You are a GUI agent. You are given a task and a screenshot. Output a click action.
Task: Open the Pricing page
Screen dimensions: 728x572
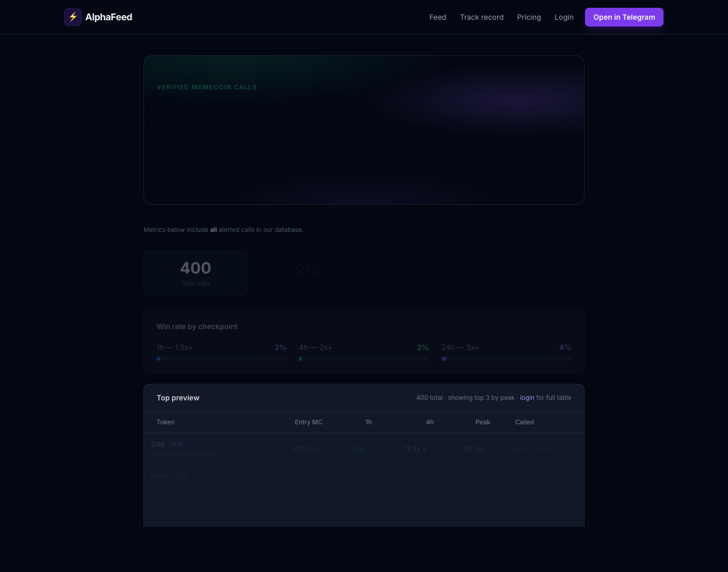529,17
